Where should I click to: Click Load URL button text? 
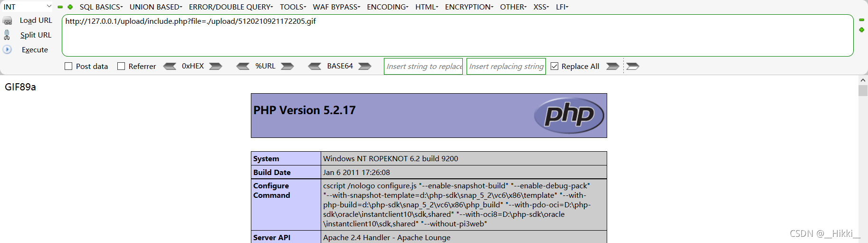point(36,20)
